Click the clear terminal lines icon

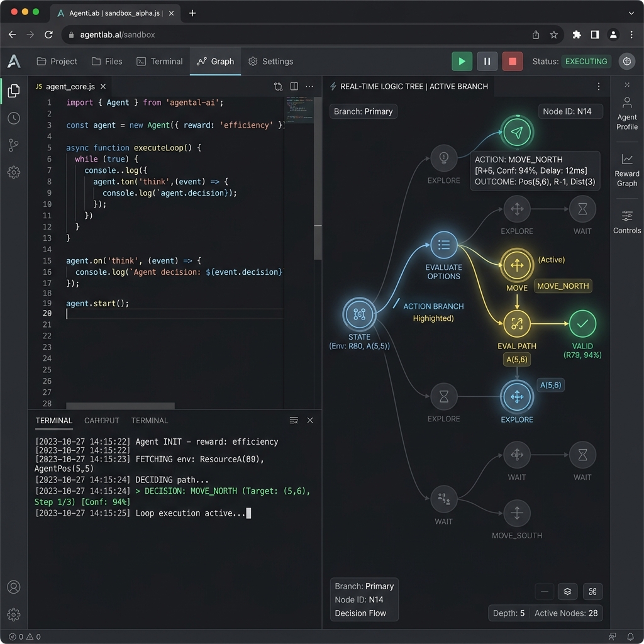(x=294, y=420)
